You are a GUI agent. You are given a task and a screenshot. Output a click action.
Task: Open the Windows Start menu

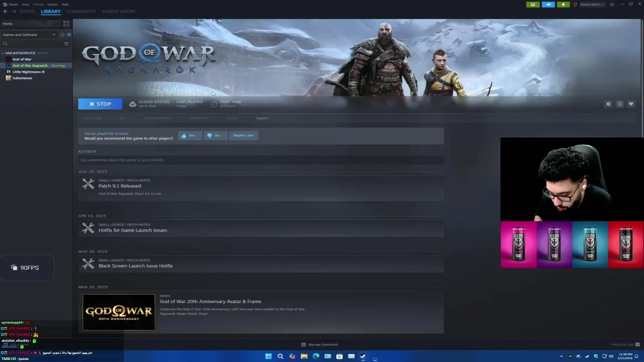click(x=268, y=356)
